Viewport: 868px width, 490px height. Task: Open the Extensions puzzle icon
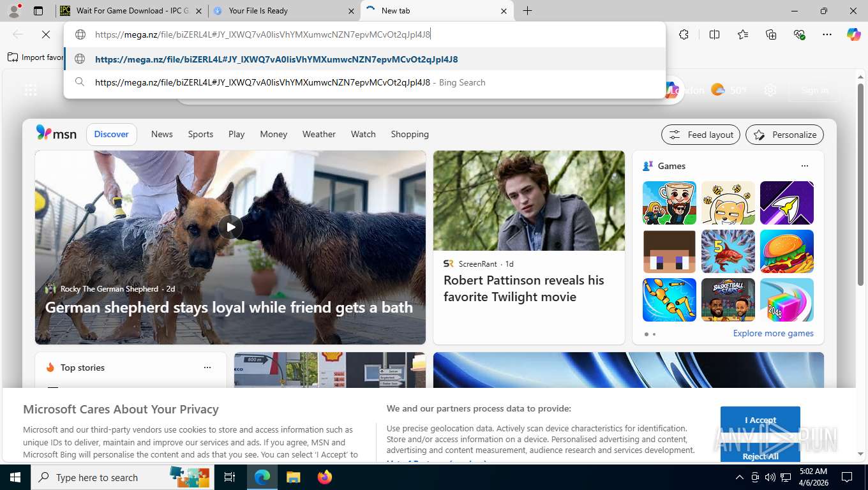(684, 34)
